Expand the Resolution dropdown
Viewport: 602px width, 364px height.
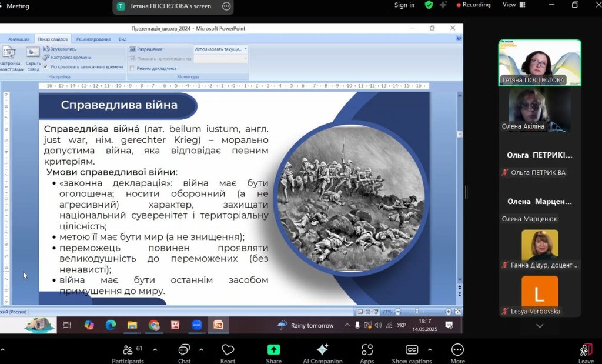245,49
